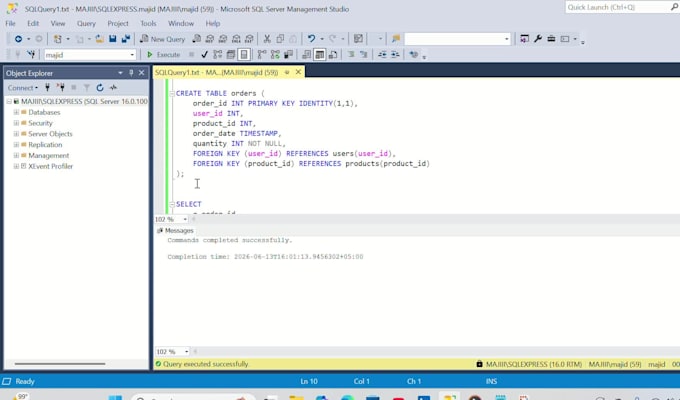This screenshot has height=400, width=680.
Task: Collapse the CREATE TABLE code block
Action: 172,93
